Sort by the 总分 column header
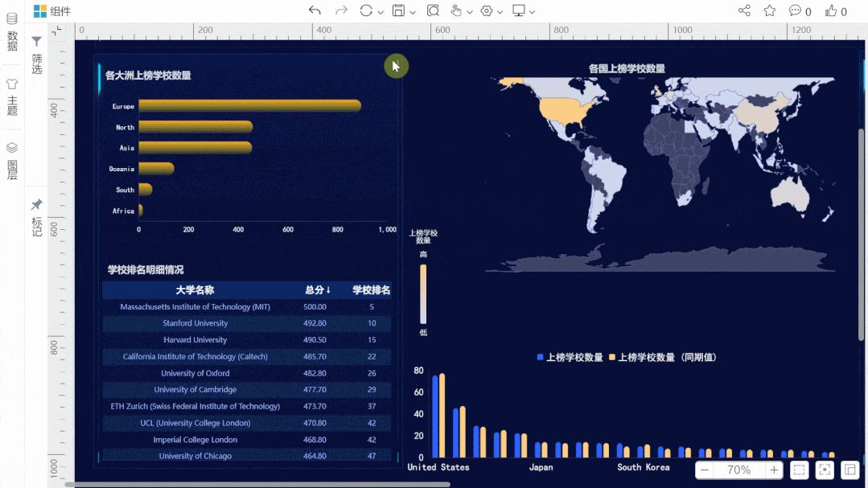The image size is (868, 488). click(x=318, y=290)
